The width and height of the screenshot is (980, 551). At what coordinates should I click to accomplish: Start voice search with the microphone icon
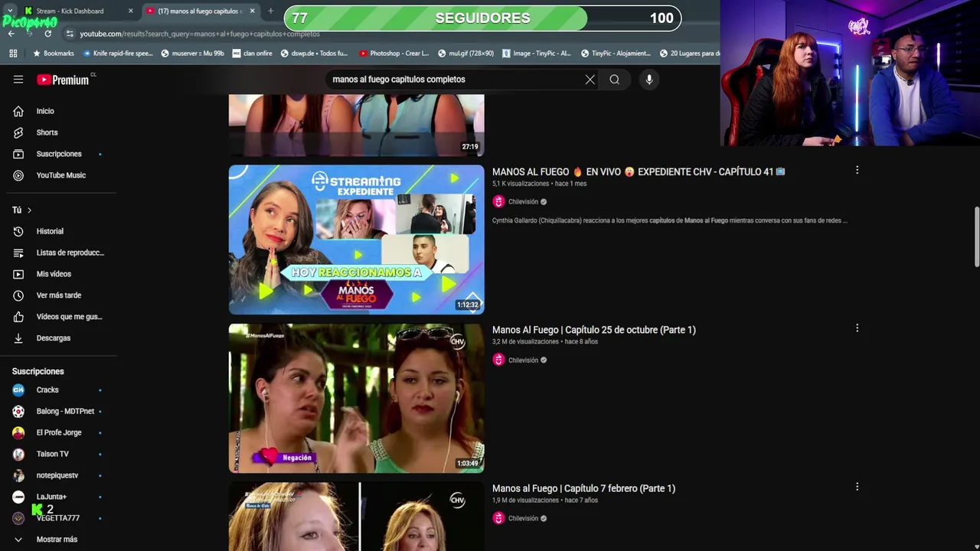(649, 80)
